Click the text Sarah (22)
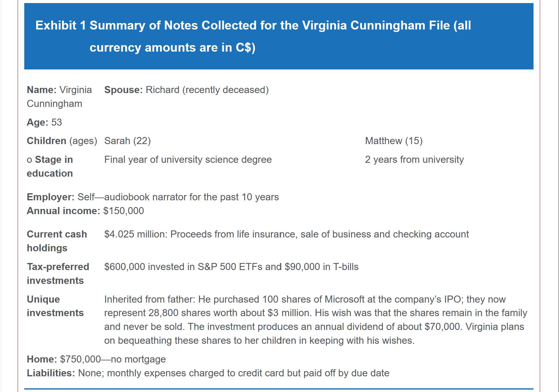Viewport: 559px width, 392px height. coord(127,141)
